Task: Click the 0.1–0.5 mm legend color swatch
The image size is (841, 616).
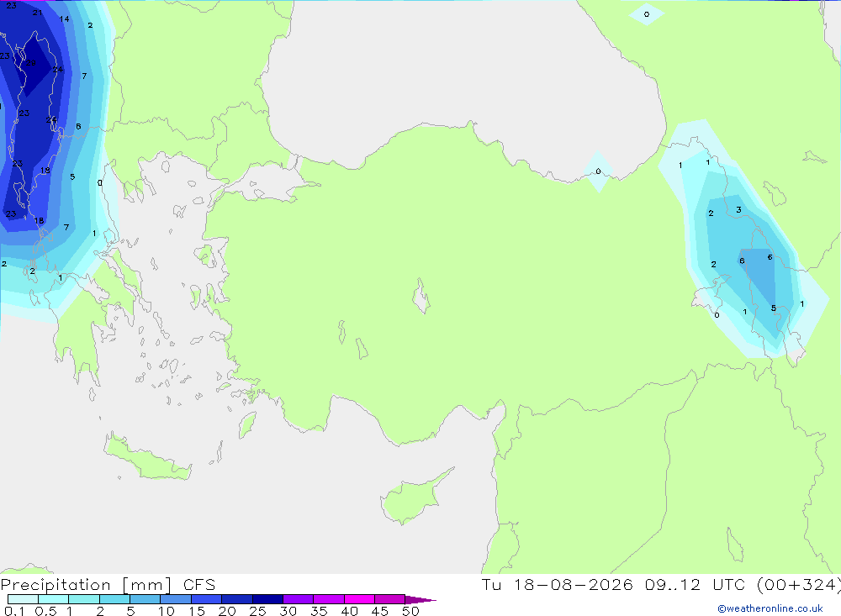Action: 23,599
